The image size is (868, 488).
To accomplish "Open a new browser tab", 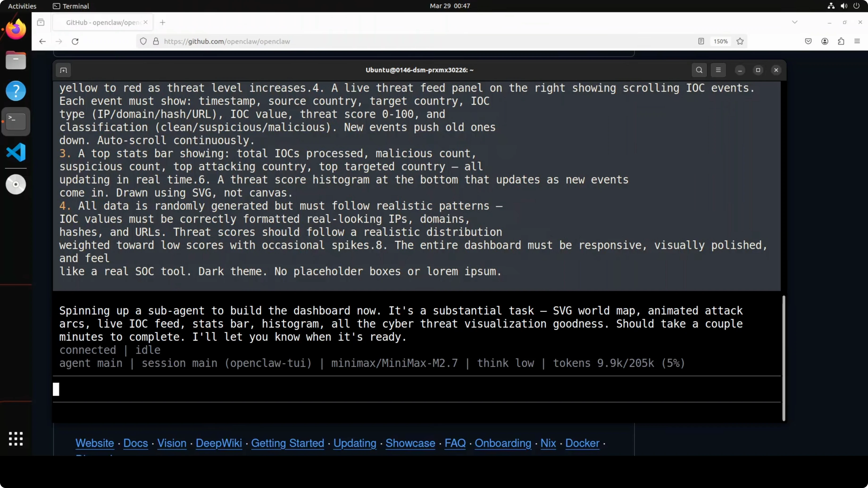I will [x=163, y=22].
